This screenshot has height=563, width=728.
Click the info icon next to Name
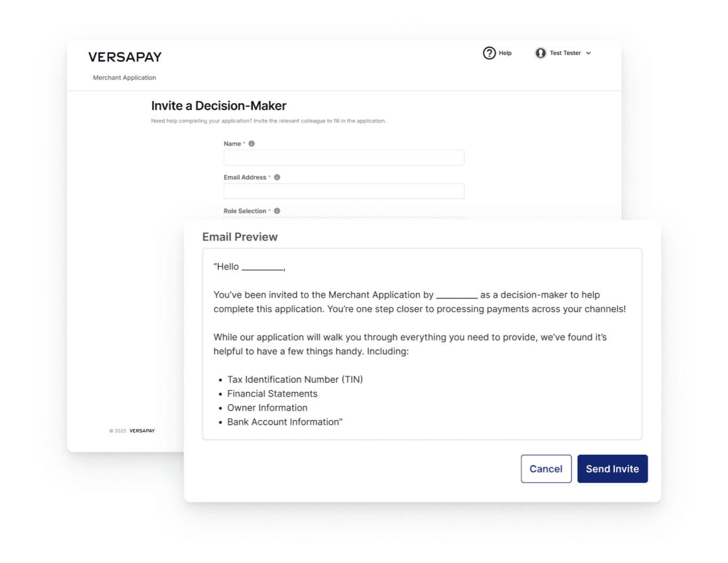(252, 143)
